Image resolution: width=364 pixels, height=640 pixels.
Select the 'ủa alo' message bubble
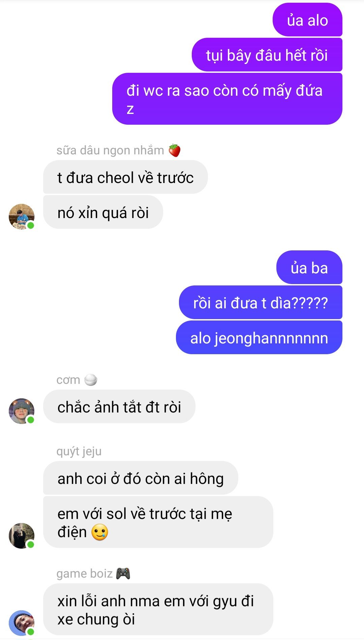[307, 20]
